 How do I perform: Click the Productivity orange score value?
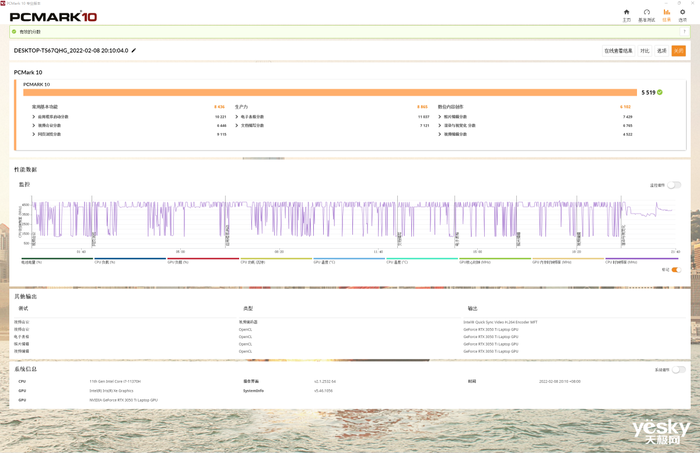(422, 107)
